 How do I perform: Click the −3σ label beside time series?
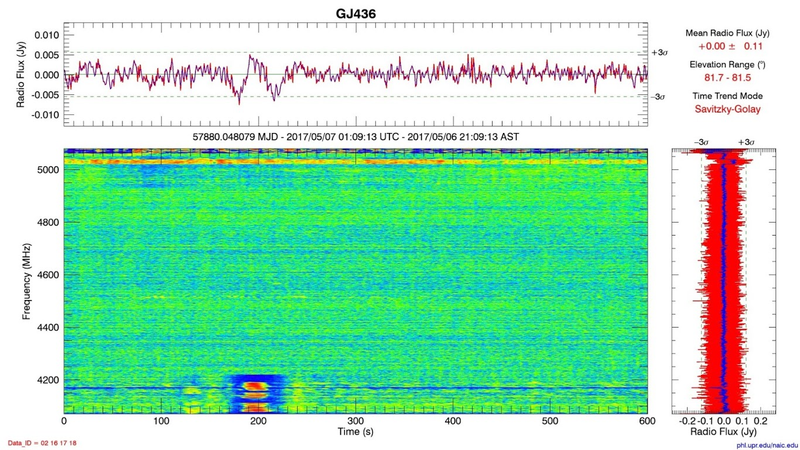(x=658, y=97)
